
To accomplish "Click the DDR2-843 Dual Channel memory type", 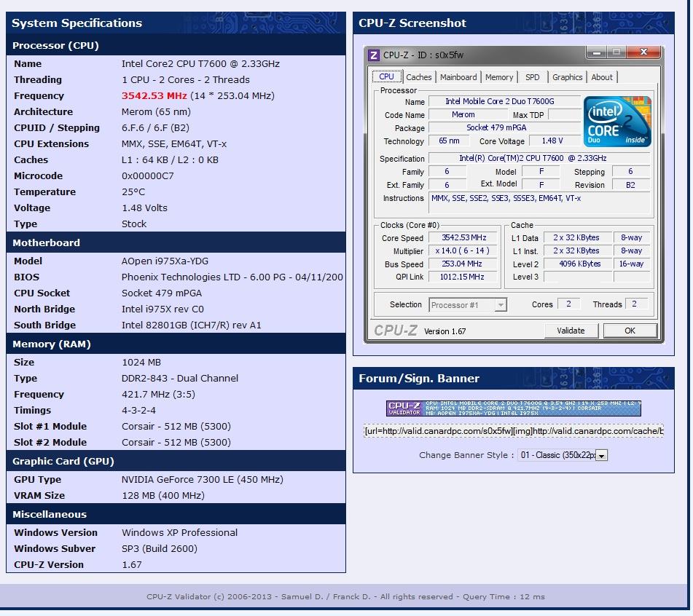I will click(180, 379).
